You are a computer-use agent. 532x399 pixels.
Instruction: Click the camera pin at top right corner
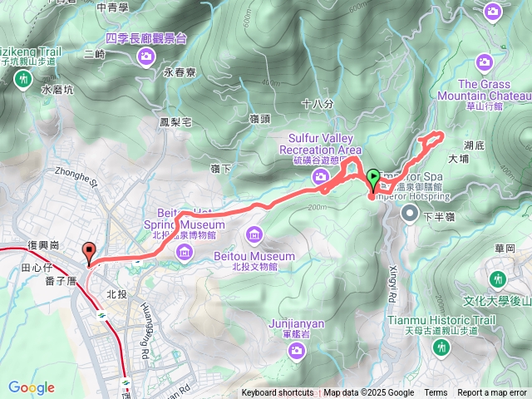tap(492, 12)
